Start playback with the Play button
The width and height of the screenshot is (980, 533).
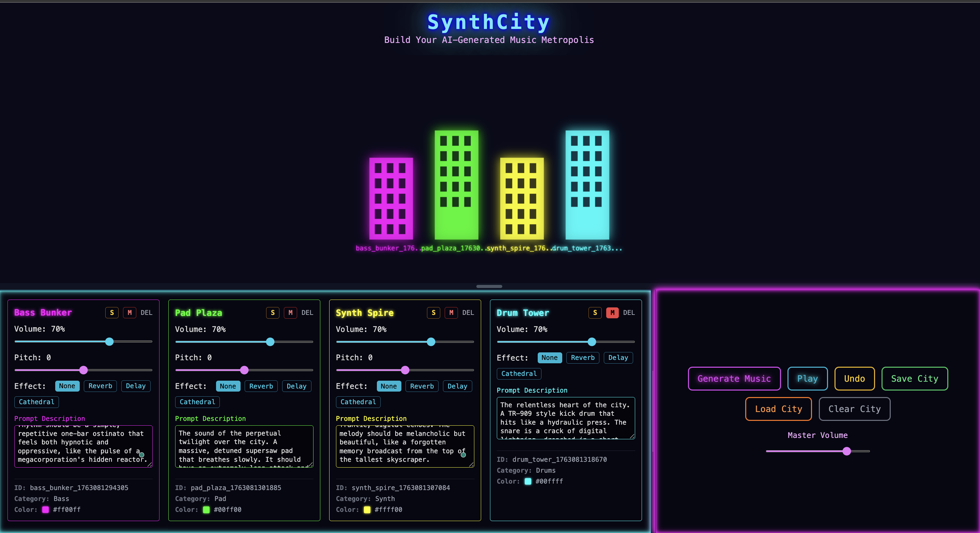pyautogui.click(x=807, y=378)
